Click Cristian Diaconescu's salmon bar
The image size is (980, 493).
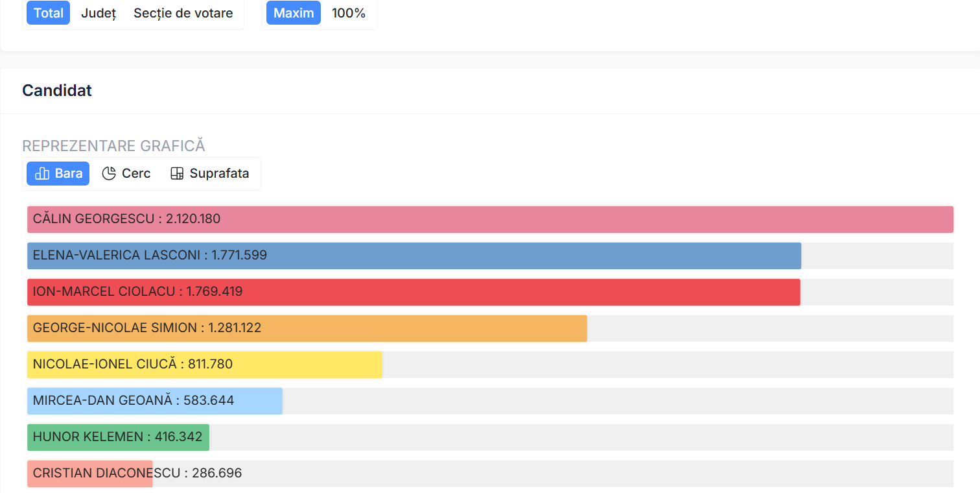tap(90, 474)
